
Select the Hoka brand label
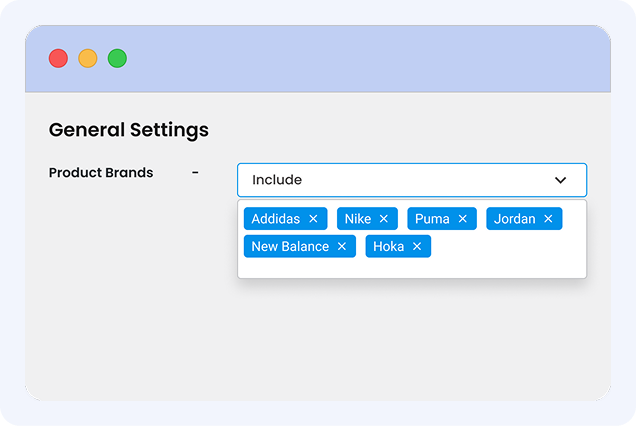pyautogui.click(x=389, y=246)
